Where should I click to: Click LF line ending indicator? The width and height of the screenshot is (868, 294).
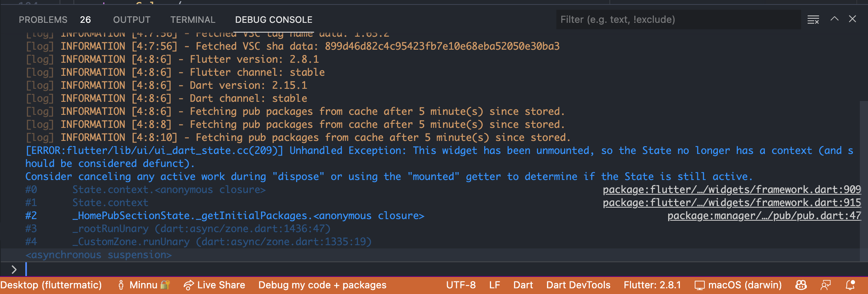coord(494,285)
